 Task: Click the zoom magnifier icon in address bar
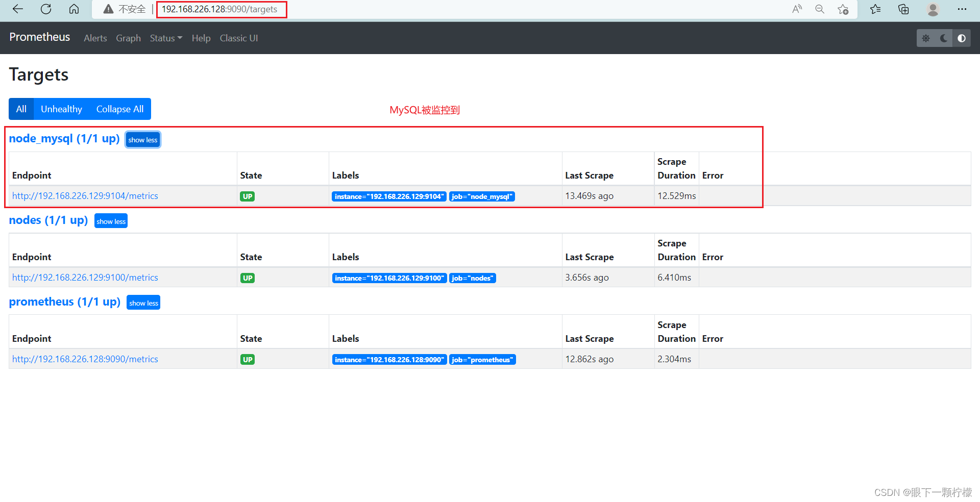820,9
